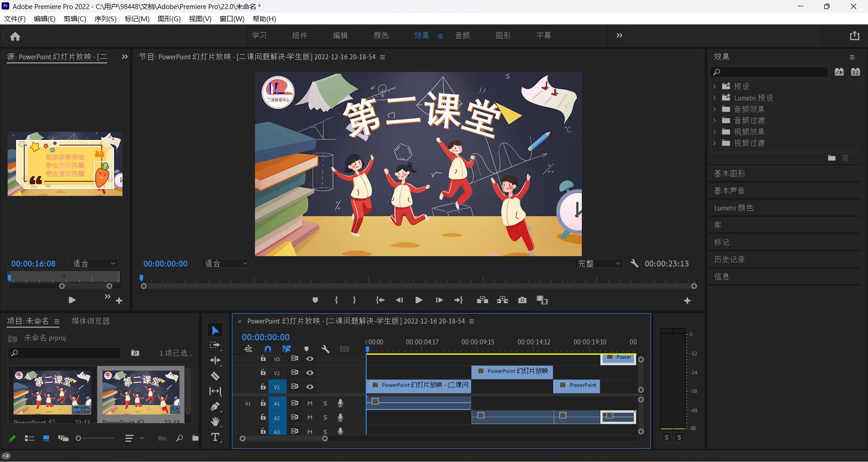
Task: Open program monitor zoom 适合 dropdown
Action: pyautogui.click(x=226, y=263)
